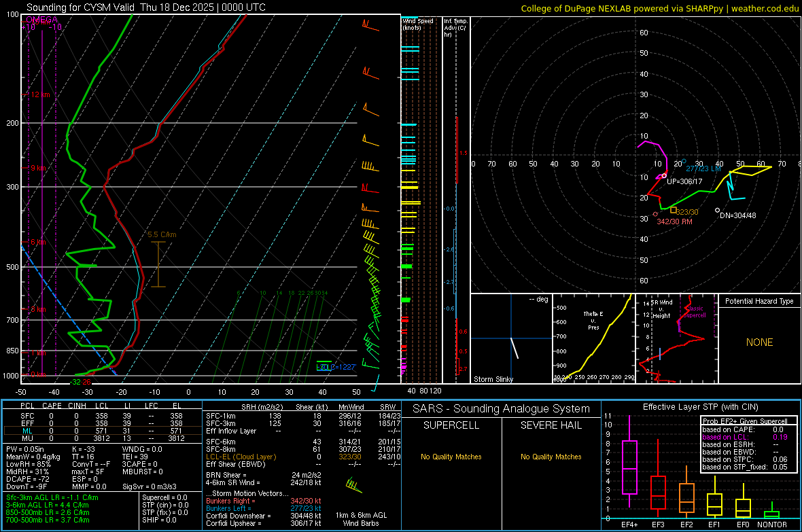Select the MU parcel row

click(x=103, y=438)
